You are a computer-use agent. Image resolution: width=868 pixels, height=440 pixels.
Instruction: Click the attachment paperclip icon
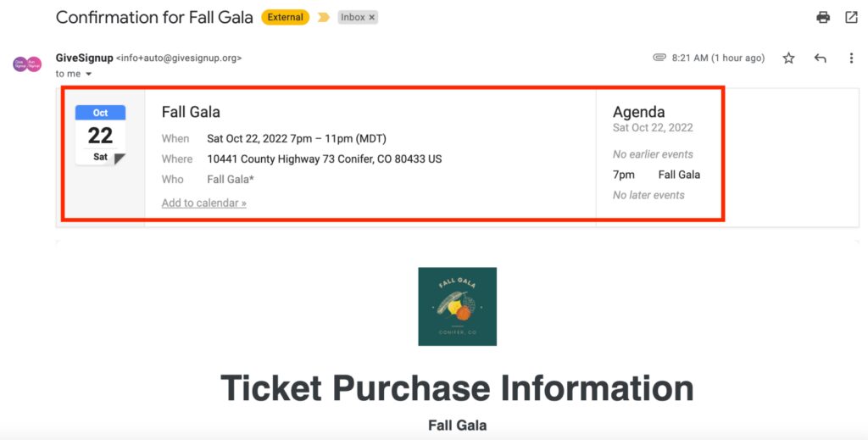(x=659, y=57)
